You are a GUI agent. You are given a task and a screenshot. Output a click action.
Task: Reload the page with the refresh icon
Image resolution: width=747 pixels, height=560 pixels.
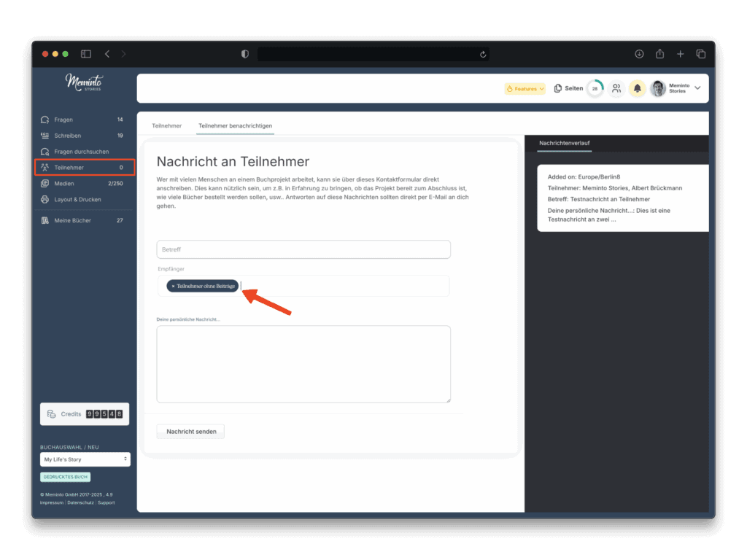click(x=483, y=54)
